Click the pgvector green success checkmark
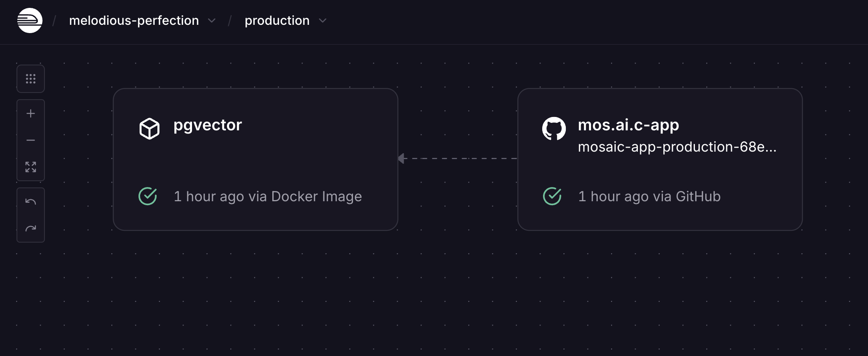 pyautogui.click(x=148, y=196)
